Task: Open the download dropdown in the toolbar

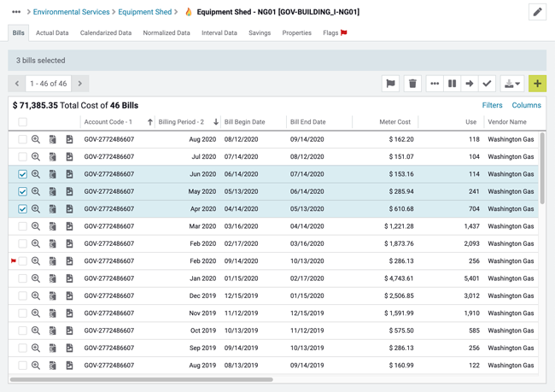Action: [512, 84]
